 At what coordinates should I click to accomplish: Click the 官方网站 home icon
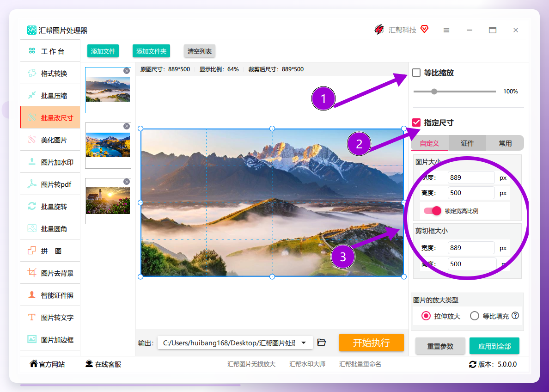tap(34, 364)
